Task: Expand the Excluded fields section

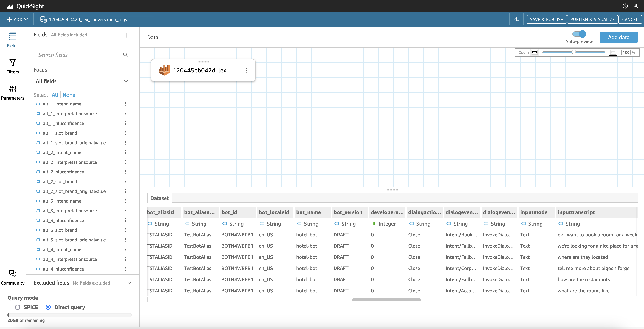Action: click(x=129, y=283)
